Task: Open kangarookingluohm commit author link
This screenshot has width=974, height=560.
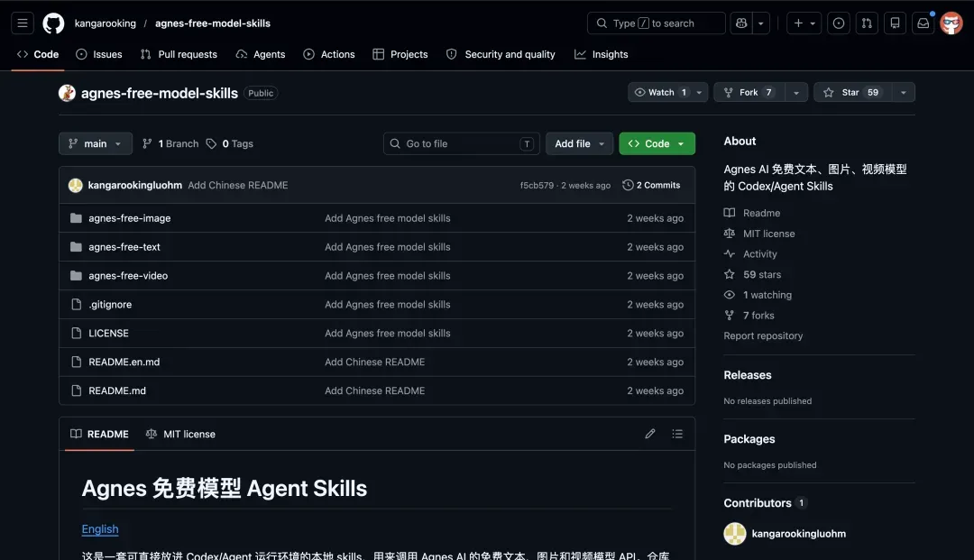Action: pyautogui.click(x=134, y=186)
